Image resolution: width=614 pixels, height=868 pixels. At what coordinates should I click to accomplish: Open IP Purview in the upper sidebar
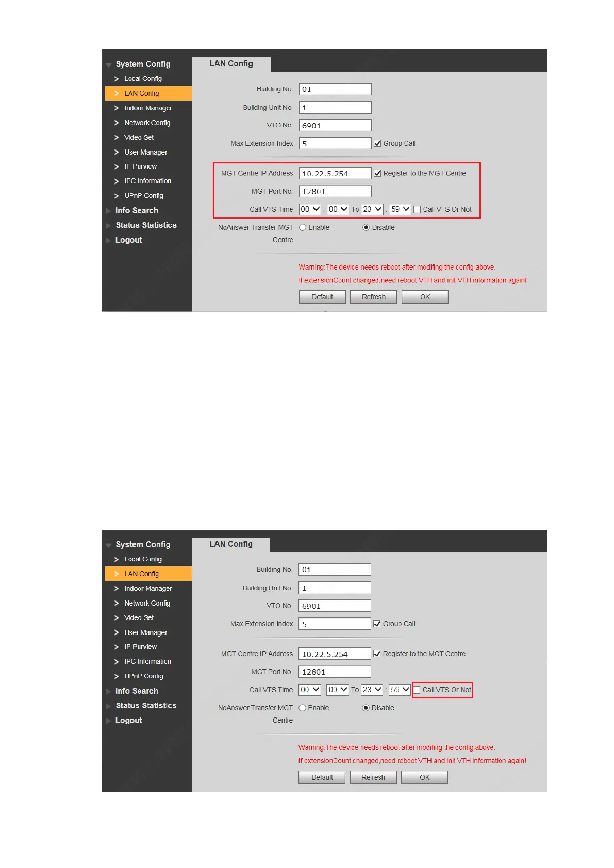tap(140, 166)
